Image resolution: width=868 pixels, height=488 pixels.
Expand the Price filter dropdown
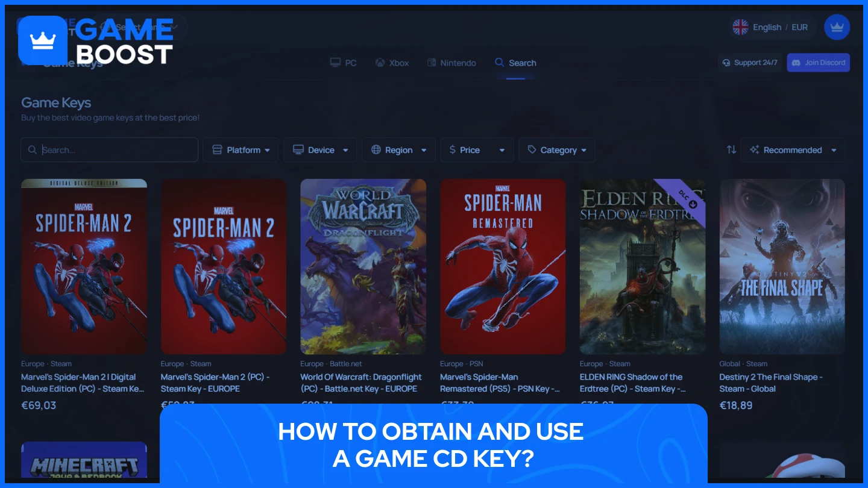477,150
